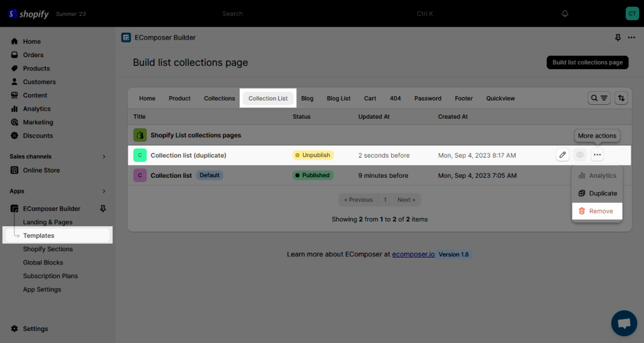This screenshot has height=343, width=644.
Task: Click the Online Store icon
Action: tap(14, 170)
